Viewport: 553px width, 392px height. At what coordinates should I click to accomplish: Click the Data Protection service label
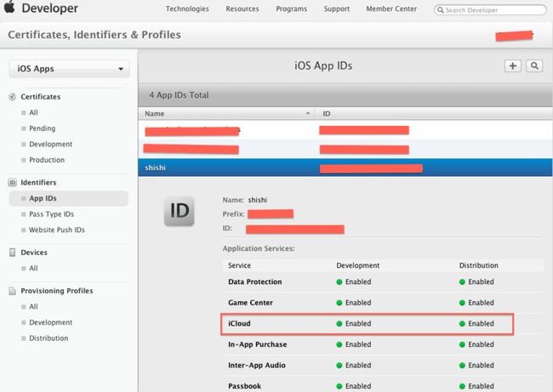pos(255,281)
